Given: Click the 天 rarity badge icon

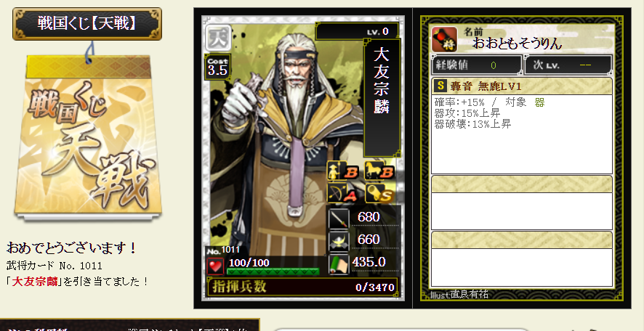Looking at the screenshot, I should 219,38.
